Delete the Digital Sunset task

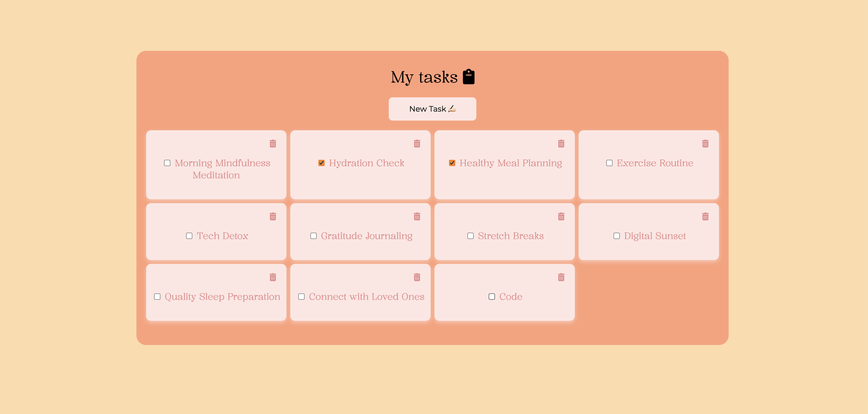click(705, 216)
